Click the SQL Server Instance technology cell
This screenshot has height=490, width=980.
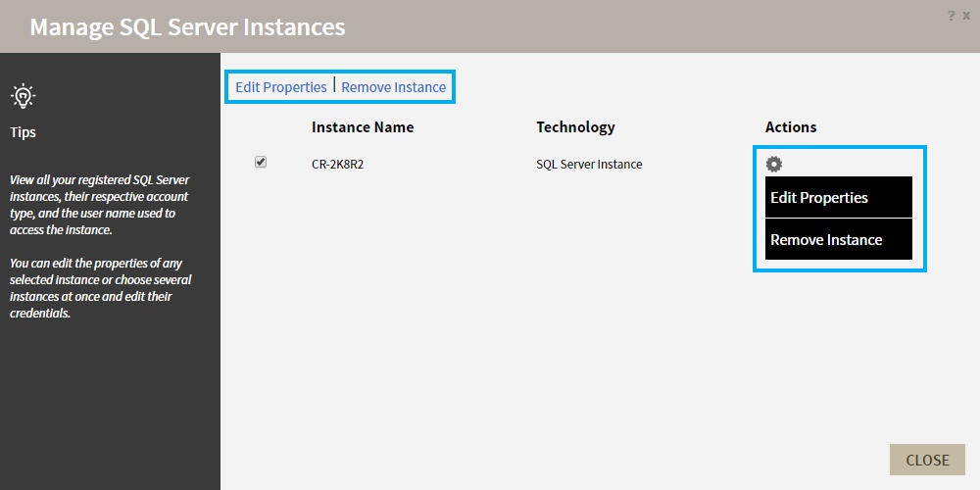tap(589, 165)
